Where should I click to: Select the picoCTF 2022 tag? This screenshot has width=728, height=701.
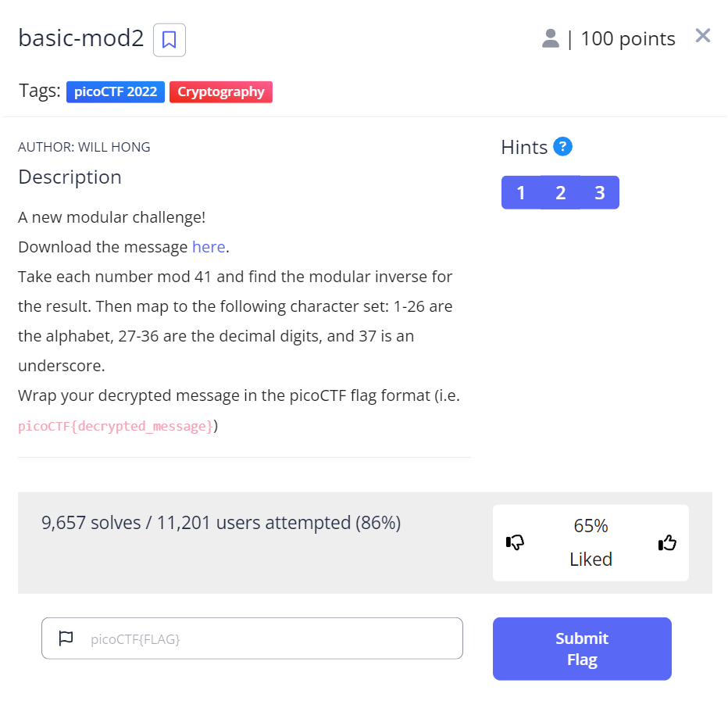(x=116, y=92)
